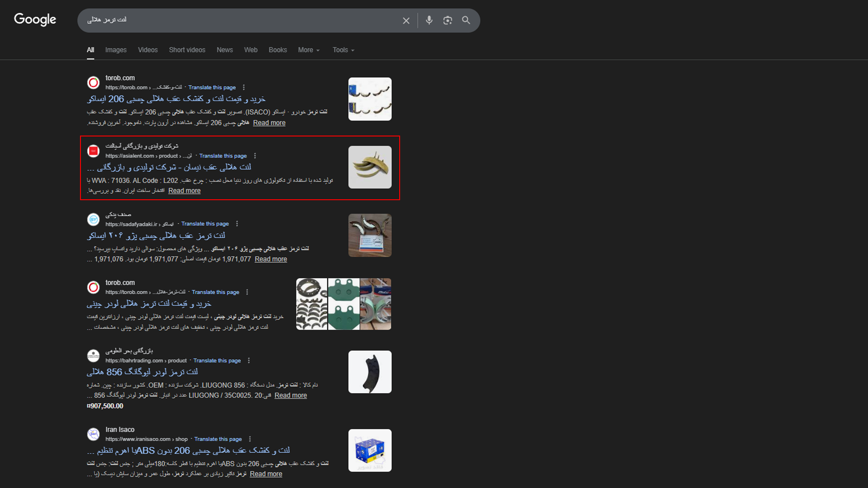Screen dimensions: 868x488
Task: Open Google Lens image search icon
Action: (x=448, y=20)
